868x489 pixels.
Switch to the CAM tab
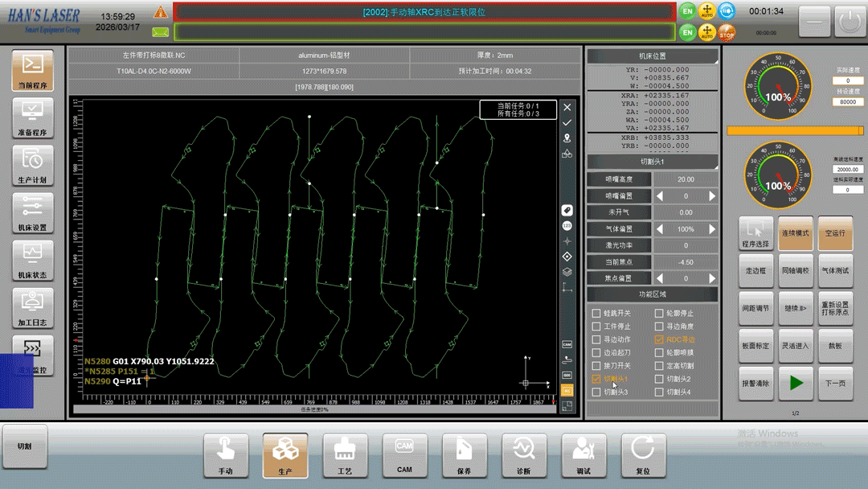pyautogui.click(x=404, y=455)
